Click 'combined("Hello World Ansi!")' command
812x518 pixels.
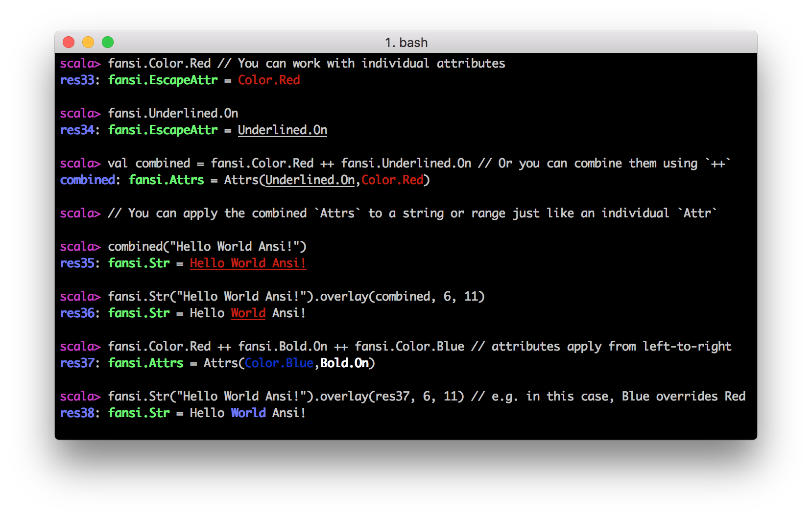(x=207, y=246)
